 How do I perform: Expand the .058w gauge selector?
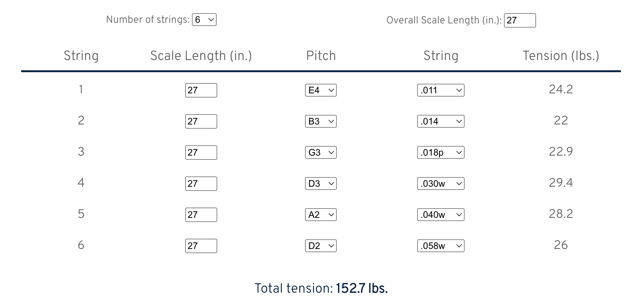pos(441,246)
